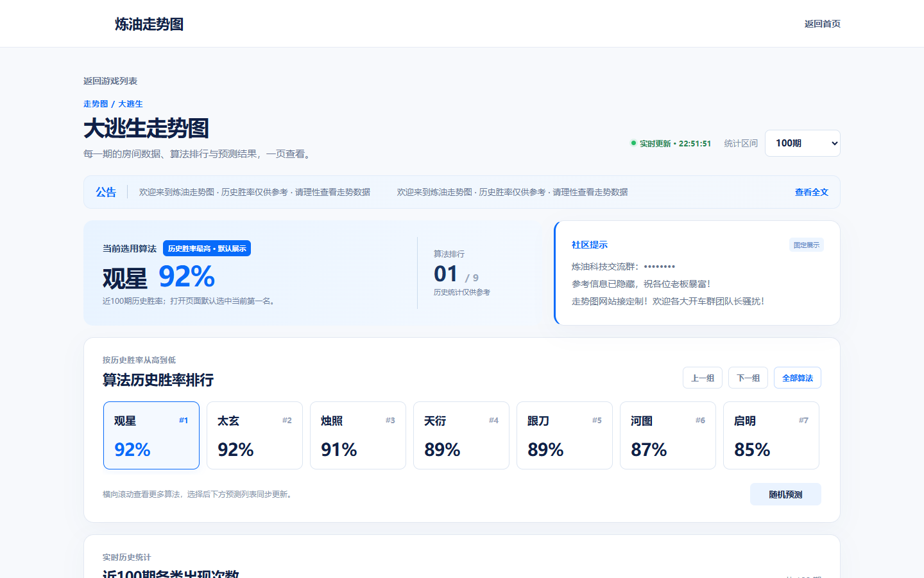Go to 返回首页 link

click(x=822, y=24)
